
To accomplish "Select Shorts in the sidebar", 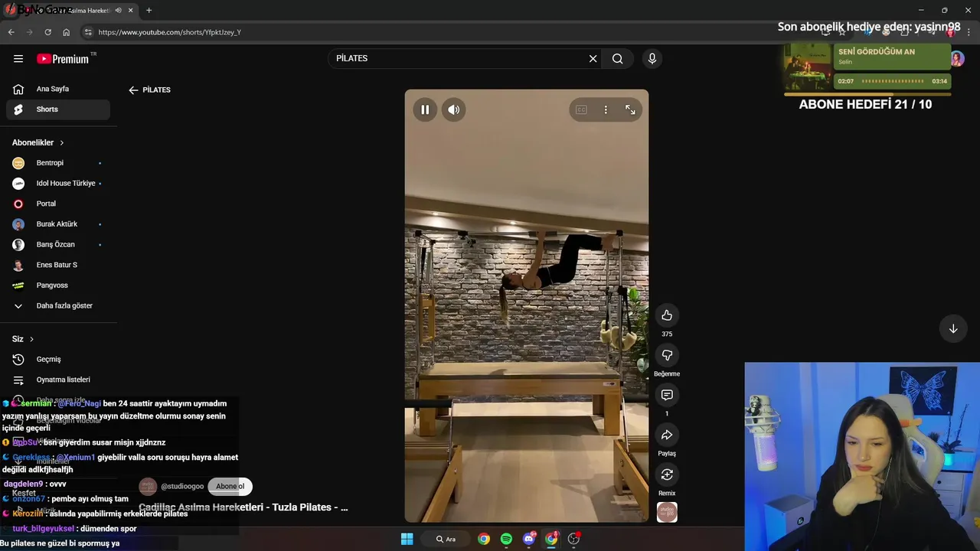I will point(58,109).
